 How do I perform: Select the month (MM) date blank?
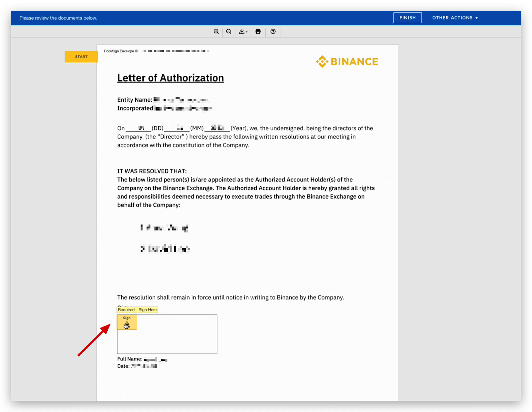pyautogui.click(x=177, y=128)
